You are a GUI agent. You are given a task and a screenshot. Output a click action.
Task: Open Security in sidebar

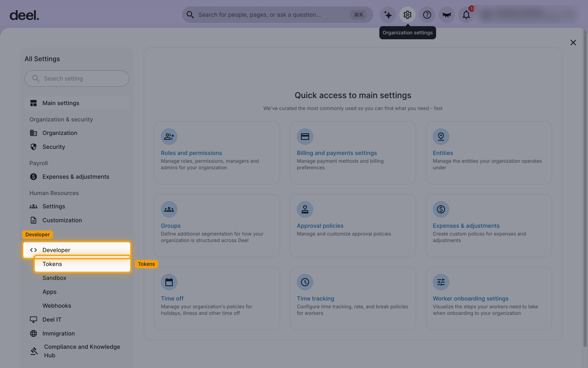click(77, 147)
